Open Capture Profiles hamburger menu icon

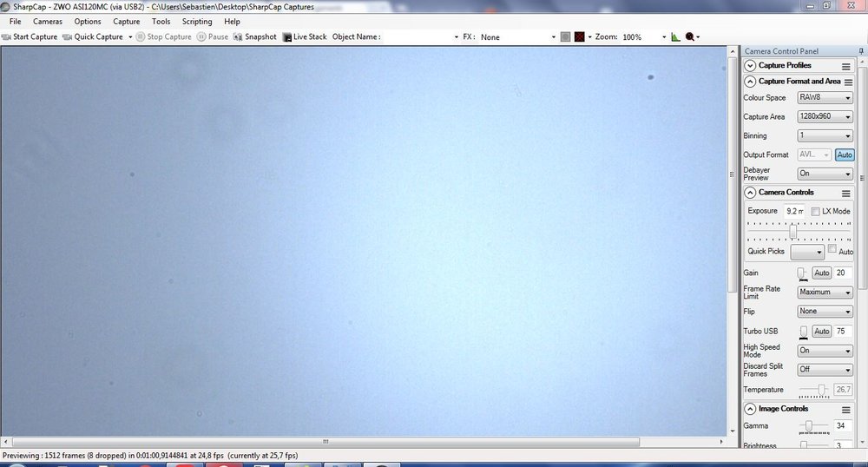click(845, 66)
